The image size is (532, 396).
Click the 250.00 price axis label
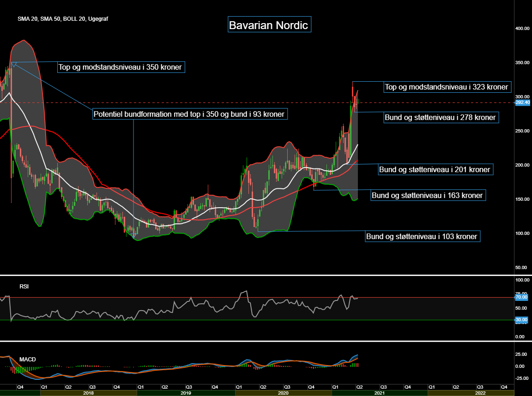(x=522, y=131)
